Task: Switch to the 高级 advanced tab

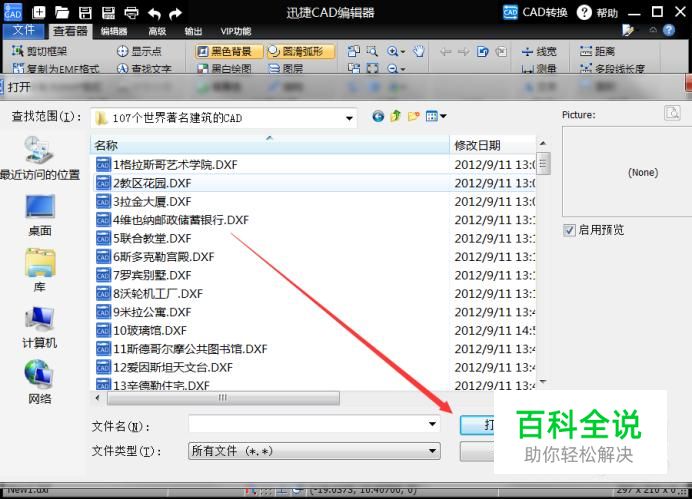Action: coord(157,31)
